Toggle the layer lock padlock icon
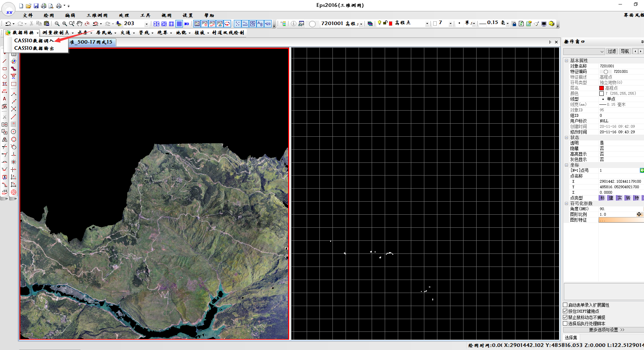Screen dimensions: 644x350 click(x=385, y=23)
